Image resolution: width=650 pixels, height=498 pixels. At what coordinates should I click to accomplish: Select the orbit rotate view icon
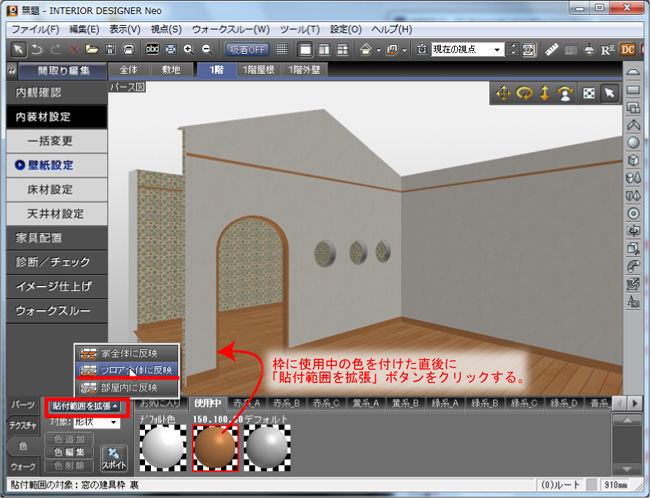pos(523,93)
